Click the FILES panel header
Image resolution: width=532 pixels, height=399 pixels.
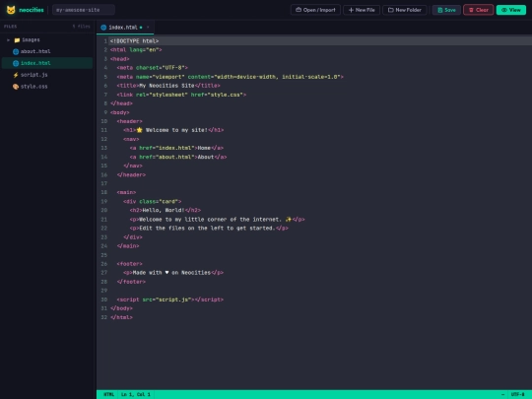click(10, 27)
